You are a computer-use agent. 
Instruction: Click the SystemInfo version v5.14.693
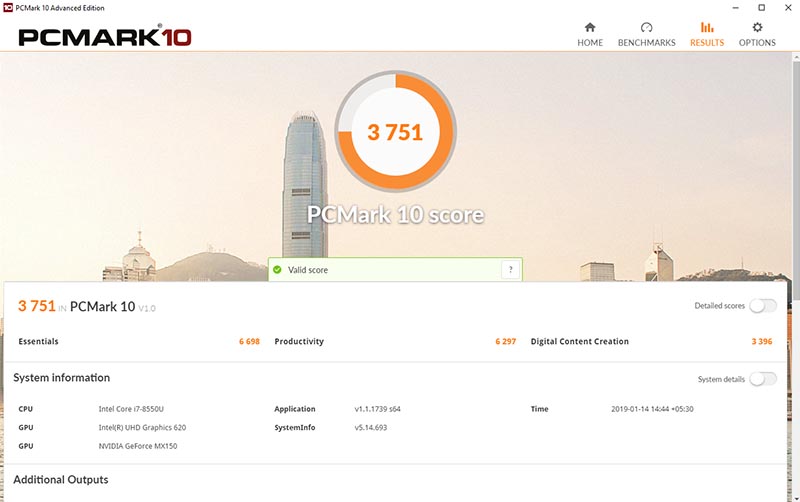(x=371, y=428)
